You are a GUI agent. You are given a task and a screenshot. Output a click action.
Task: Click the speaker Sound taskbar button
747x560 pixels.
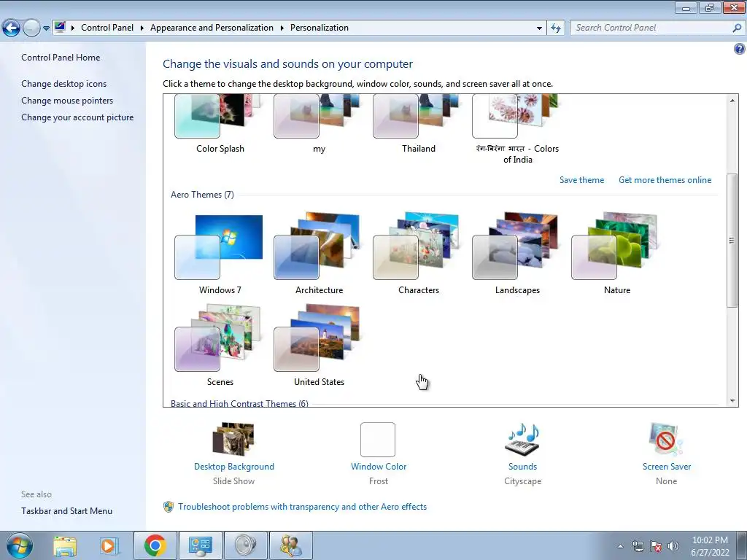245,545
